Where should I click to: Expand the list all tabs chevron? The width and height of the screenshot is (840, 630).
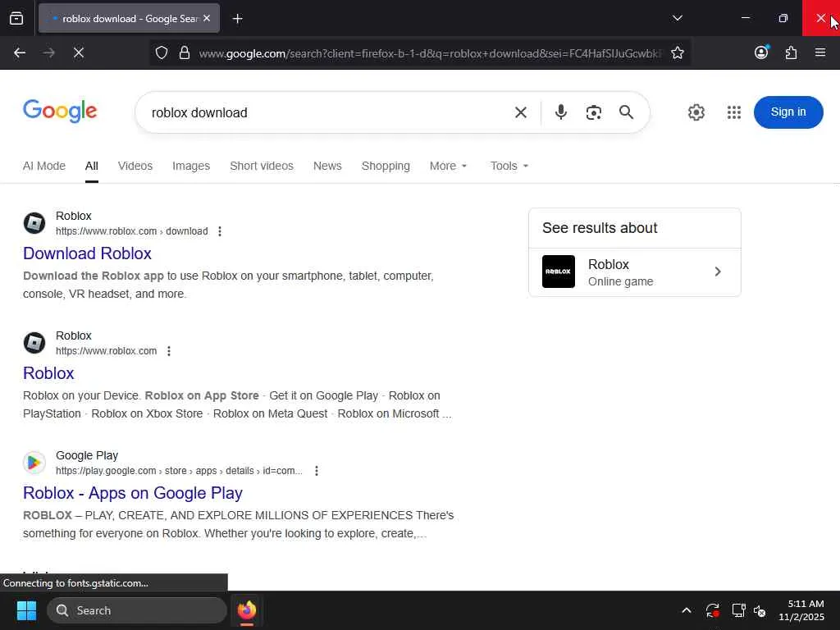pyautogui.click(x=677, y=18)
